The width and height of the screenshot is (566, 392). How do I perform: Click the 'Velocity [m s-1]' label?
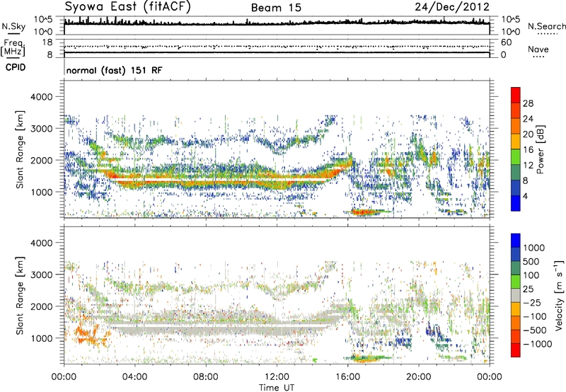559,295
